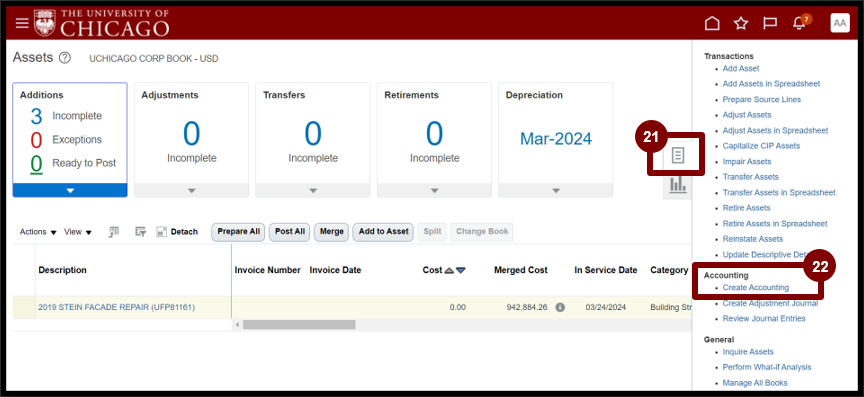Expand the Adjustments card dropdown arrow
The height and width of the screenshot is (397, 864).
pyautogui.click(x=191, y=190)
